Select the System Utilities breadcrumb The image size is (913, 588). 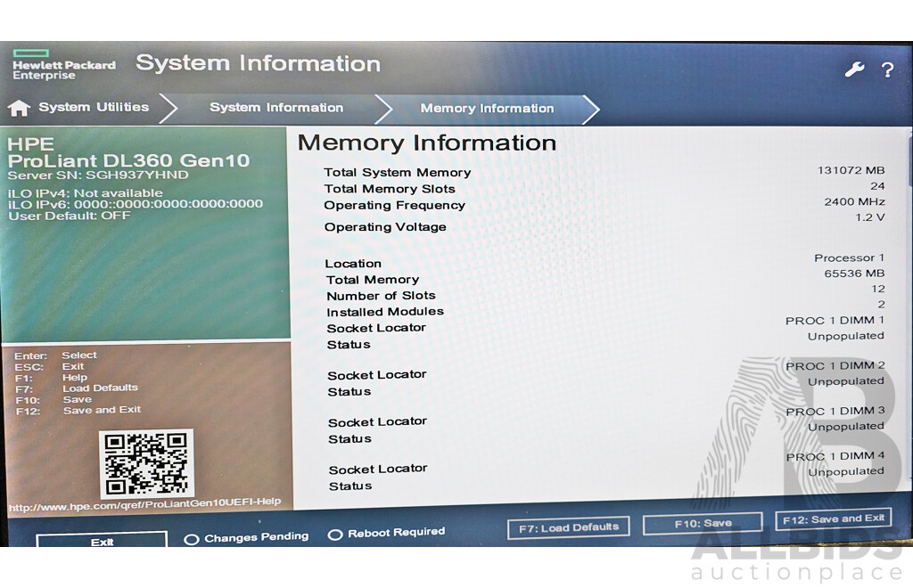point(93,107)
